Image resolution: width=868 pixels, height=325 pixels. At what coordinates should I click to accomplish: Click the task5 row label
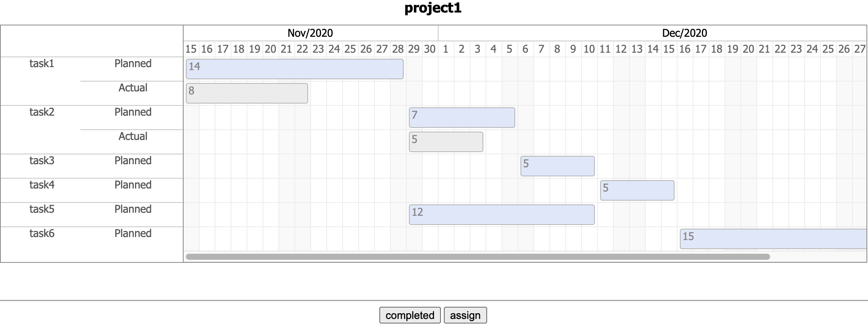pos(42,209)
